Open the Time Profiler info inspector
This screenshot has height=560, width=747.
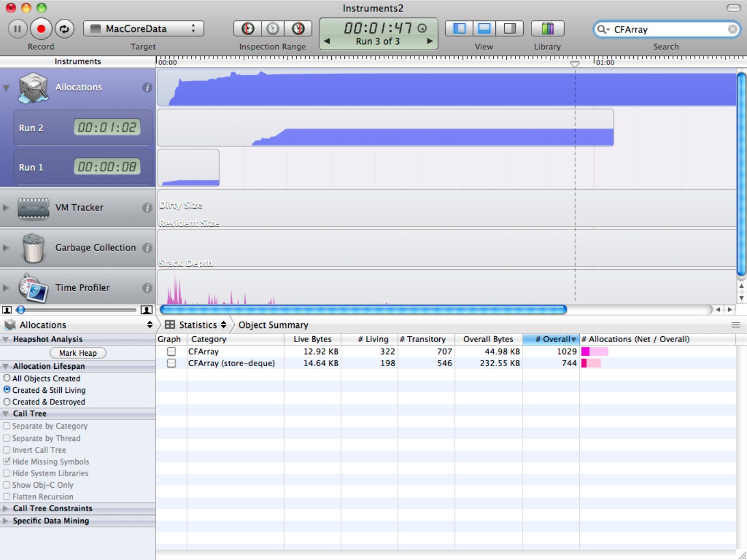coord(147,288)
